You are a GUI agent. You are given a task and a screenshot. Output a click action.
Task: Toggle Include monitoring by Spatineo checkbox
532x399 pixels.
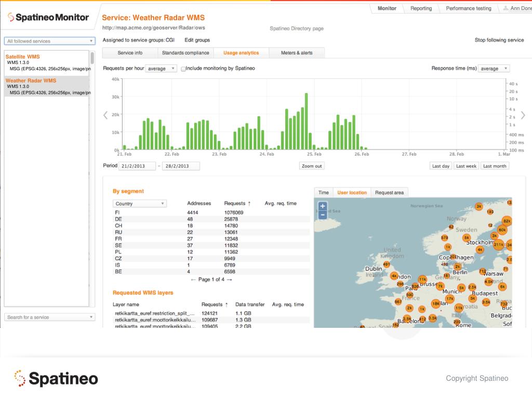point(183,69)
